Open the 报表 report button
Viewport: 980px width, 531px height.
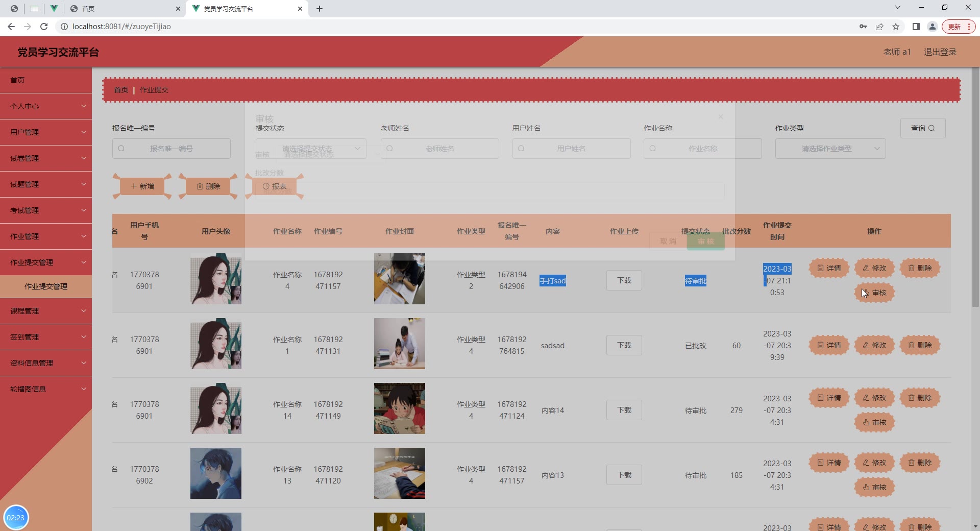pyautogui.click(x=275, y=186)
